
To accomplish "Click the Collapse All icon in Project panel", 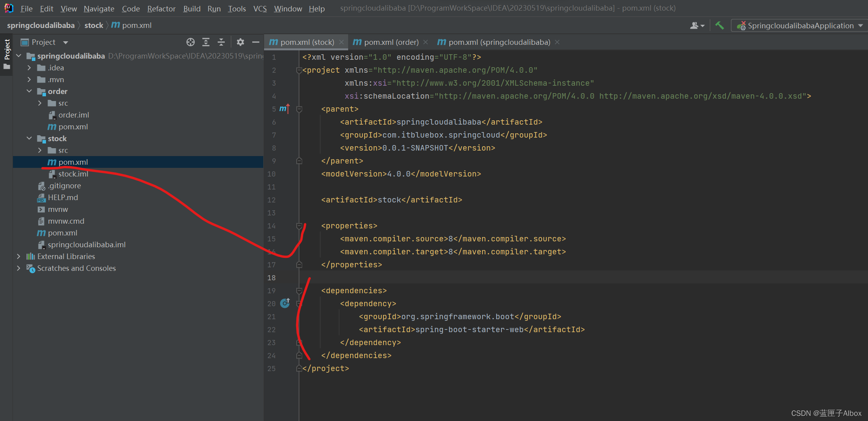I will (221, 42).
